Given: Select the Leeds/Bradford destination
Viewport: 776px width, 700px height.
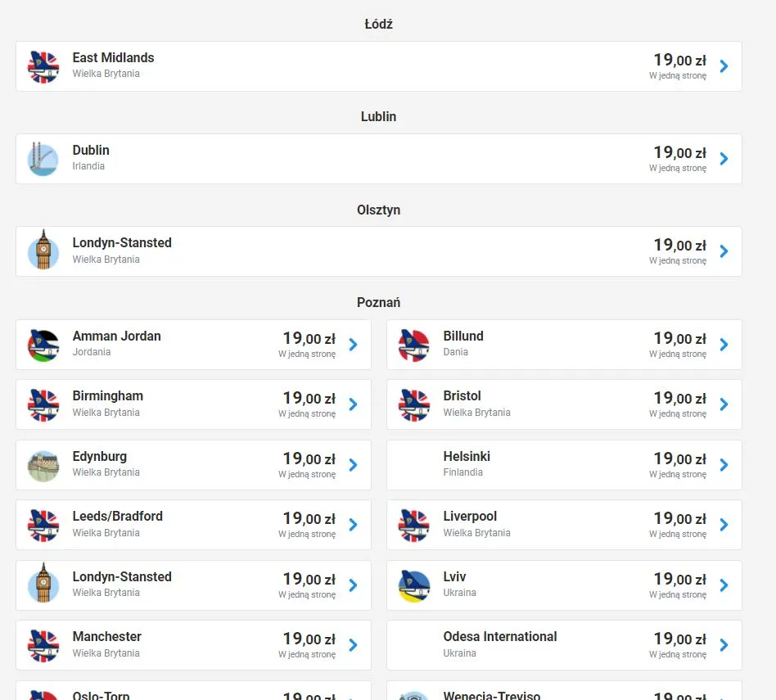Looking at the screenshot, I should [117, 517].
